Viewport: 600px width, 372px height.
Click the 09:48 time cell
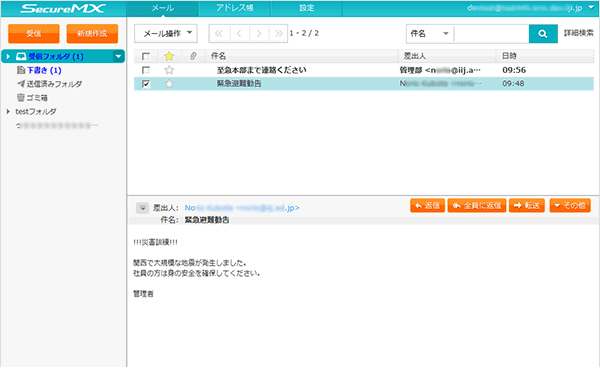point(513,84)
